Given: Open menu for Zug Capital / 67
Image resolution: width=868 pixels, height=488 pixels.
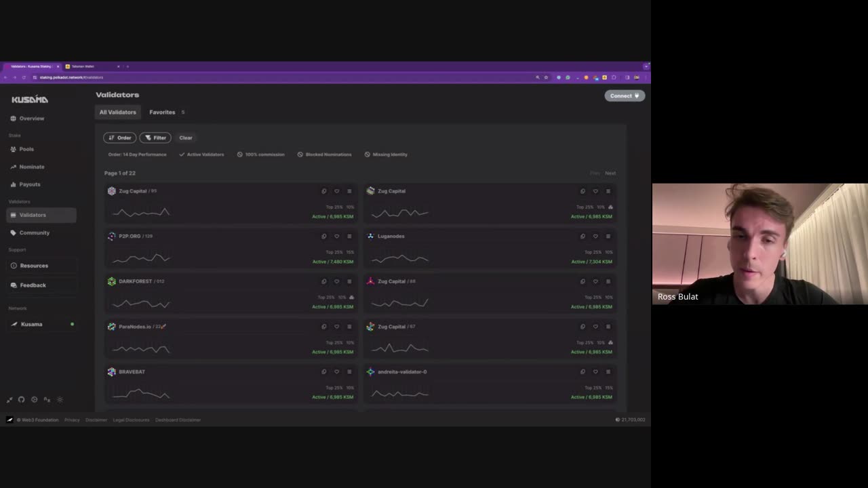Looking at the screenshot, I should pos(608,327).
